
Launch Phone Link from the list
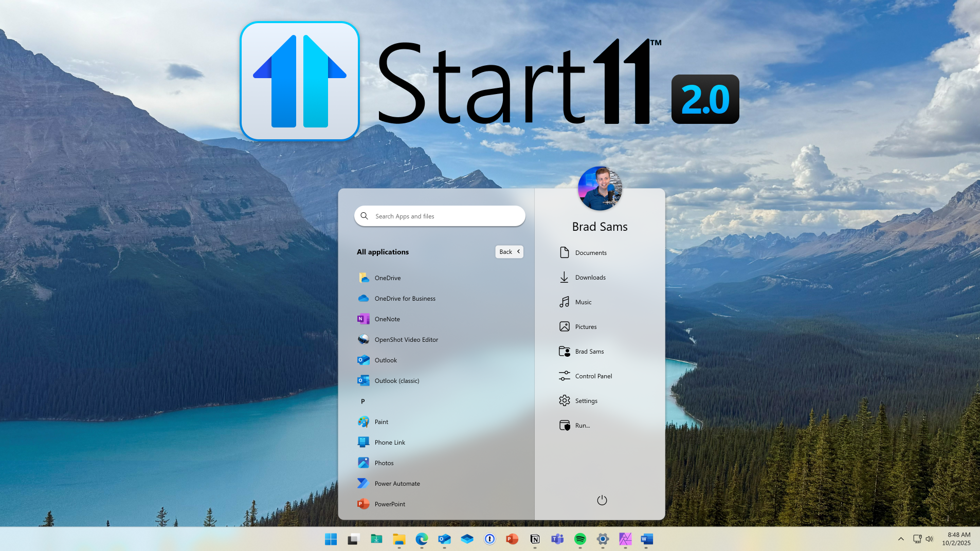click(x=389, y=443)
